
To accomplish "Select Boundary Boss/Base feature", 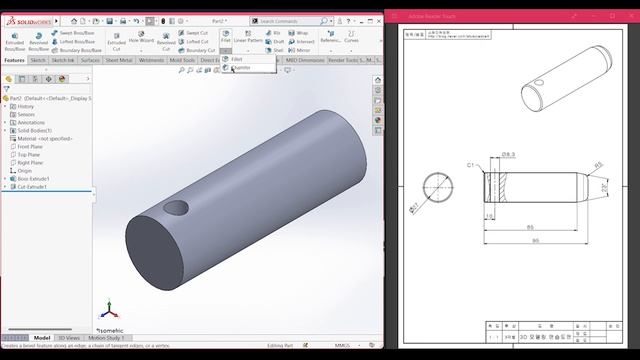I will point(77,51).
